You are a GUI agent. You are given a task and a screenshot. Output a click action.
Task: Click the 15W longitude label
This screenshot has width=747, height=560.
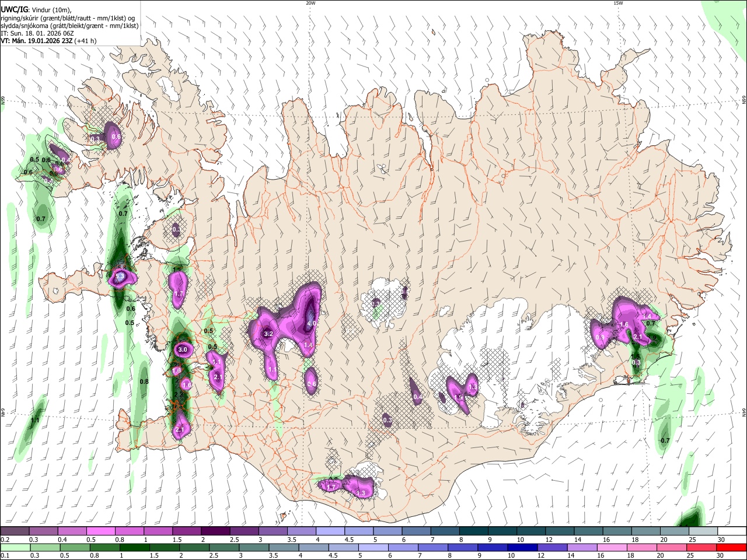pos(618,3)
